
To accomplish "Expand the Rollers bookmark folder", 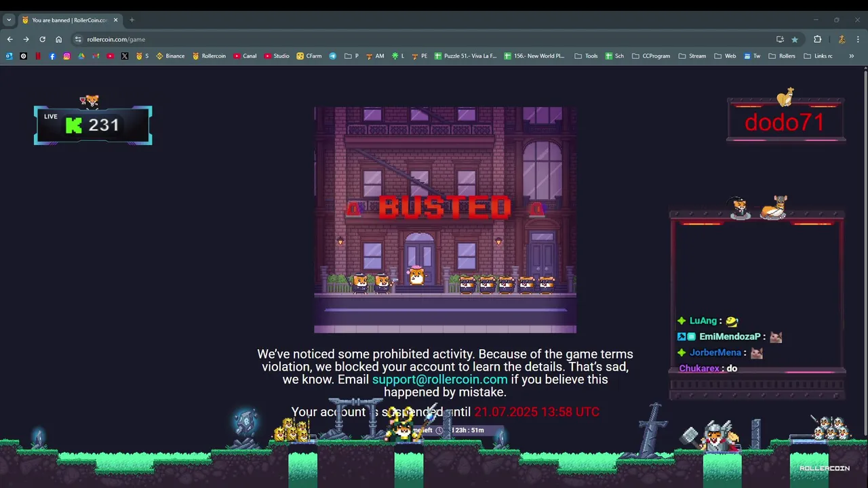I will (782, 56).
